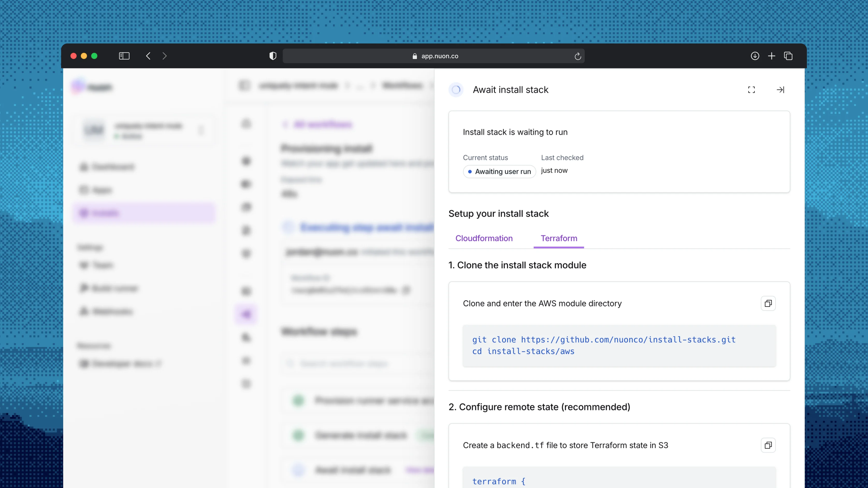This screenshot has width=868, height=488.
Task: Open Build runner in the sidebar
Action: [108, 288]
